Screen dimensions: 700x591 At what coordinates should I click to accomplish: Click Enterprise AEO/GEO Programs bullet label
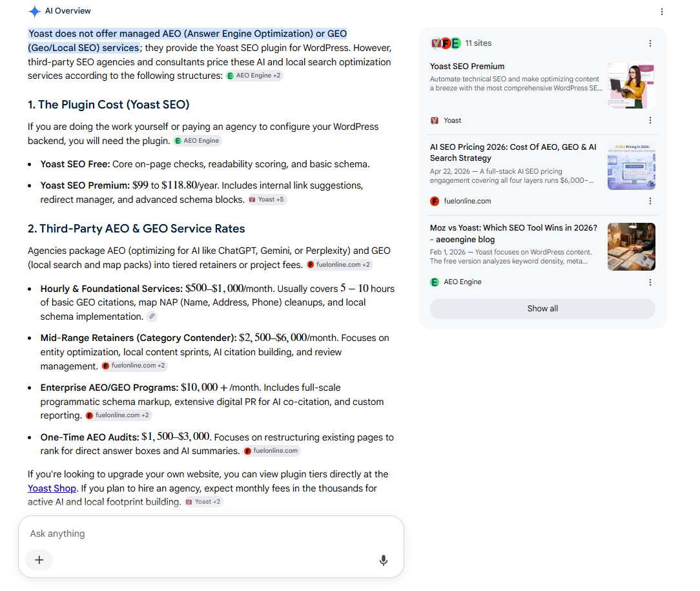pyautogui.click(x=109, y=388)
